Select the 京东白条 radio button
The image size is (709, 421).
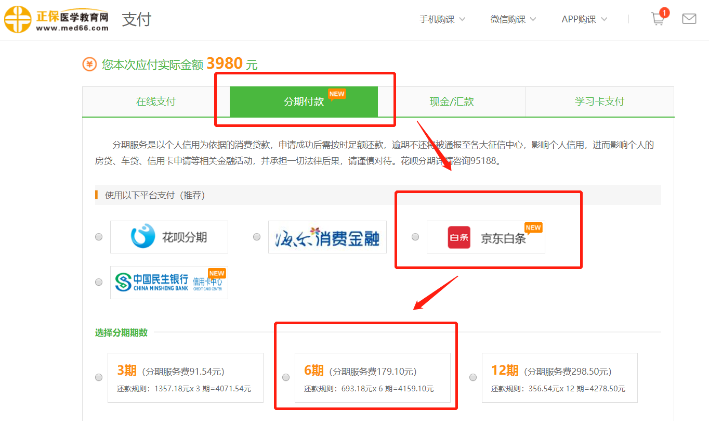point(415,237)
